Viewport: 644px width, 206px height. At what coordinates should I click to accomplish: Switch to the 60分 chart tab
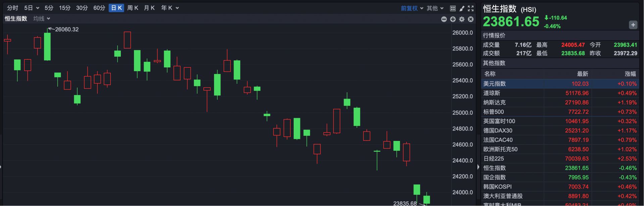point(99,8)
